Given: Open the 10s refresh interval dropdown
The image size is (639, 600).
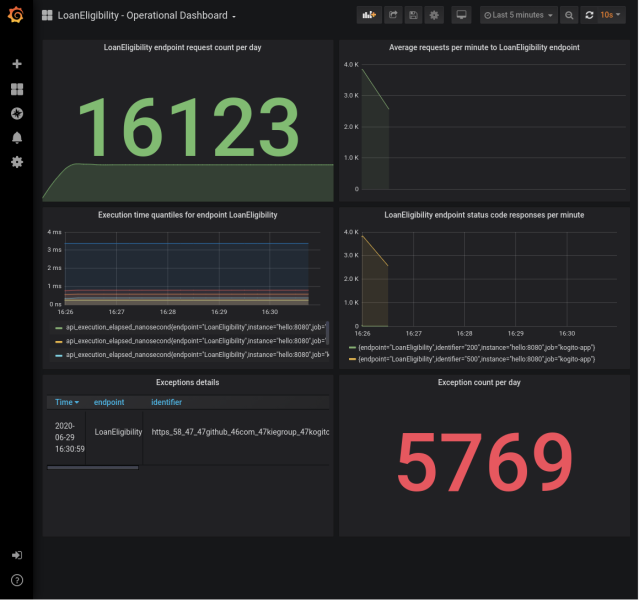Looking at the screenshot, I should click(610, 15).
